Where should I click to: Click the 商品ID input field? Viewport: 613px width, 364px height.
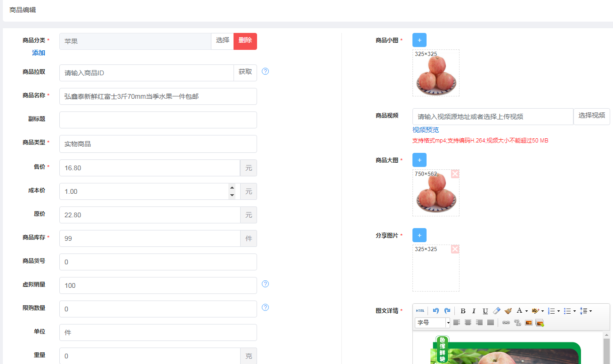pyautogui.click(x=146, y=73)
